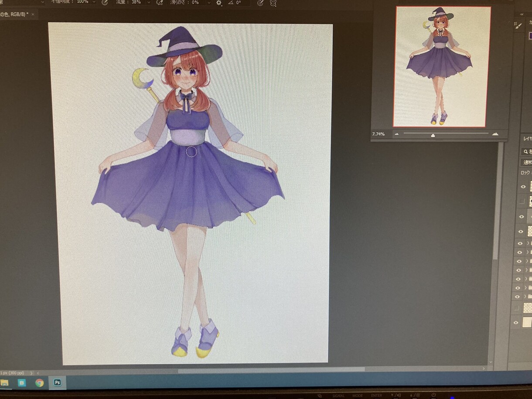
Task: Click the Navigator zoom in icon
Action: (495, 134)
